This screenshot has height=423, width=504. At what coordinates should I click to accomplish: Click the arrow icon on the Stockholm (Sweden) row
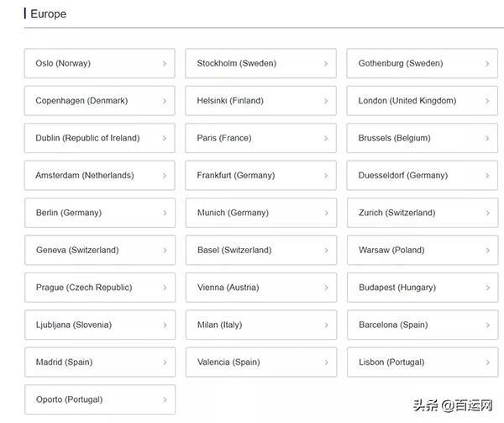pos(326,64)
